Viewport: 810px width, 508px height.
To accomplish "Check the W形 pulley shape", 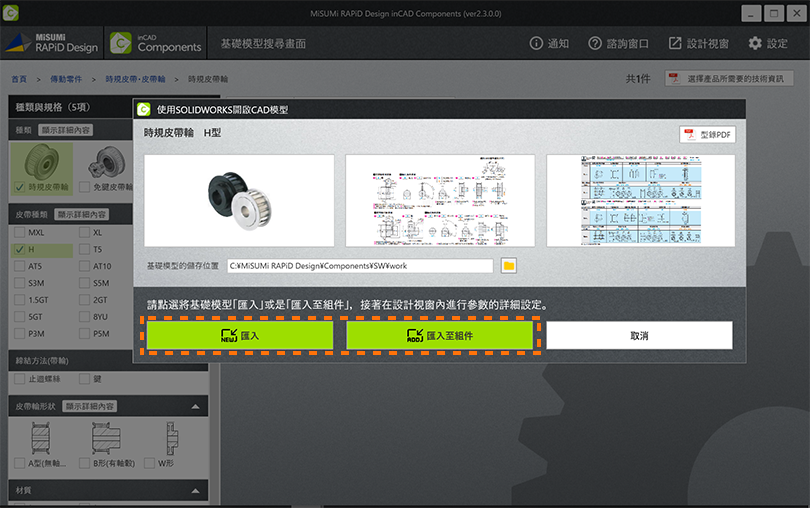I will 150,463.
